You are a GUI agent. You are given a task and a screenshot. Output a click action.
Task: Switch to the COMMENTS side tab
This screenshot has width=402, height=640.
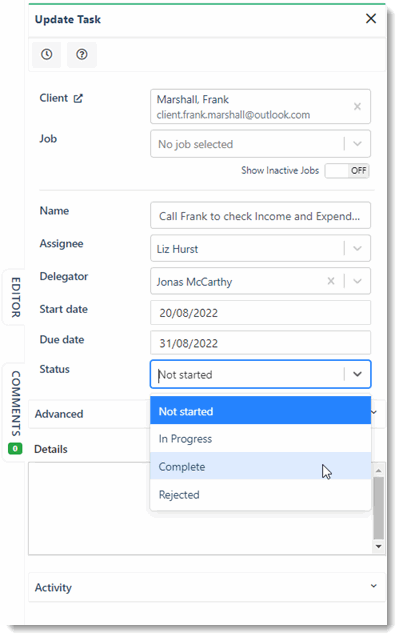point(16,403)
